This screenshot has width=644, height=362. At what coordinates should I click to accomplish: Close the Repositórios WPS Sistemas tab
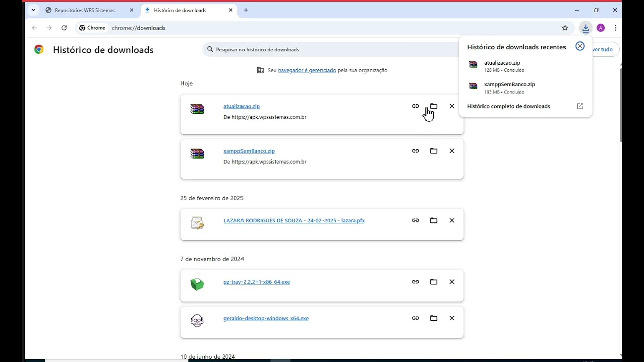(x=132, y=10)
